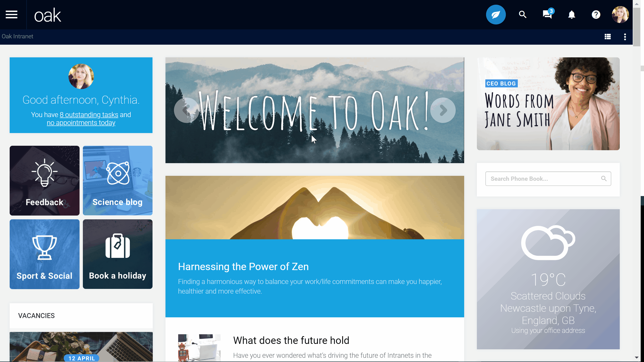Image resolution: width=644 pixels, height=362 pixels.
Task: Open the Science blog tile
Action: point(117,181)
